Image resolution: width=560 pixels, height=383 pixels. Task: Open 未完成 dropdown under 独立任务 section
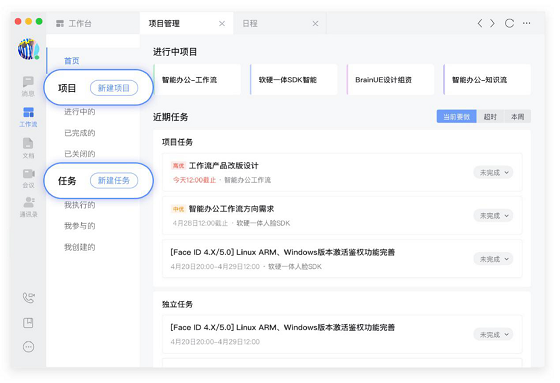(494, 335)
